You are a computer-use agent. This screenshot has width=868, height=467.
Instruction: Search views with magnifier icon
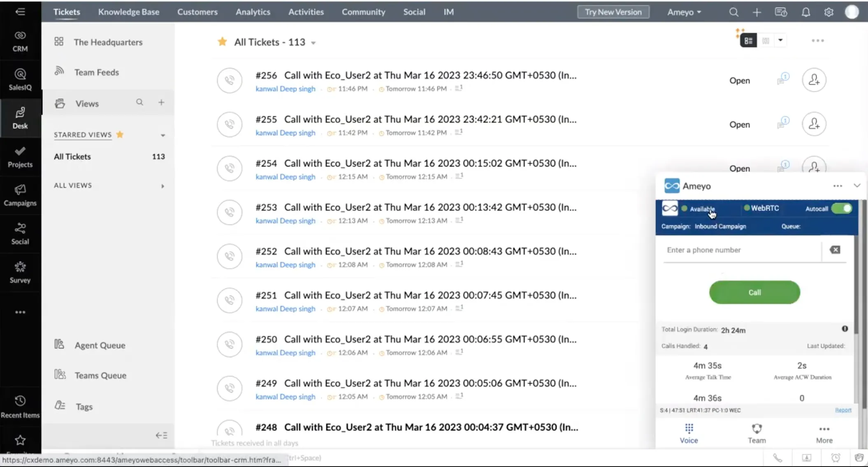point(139,102)
